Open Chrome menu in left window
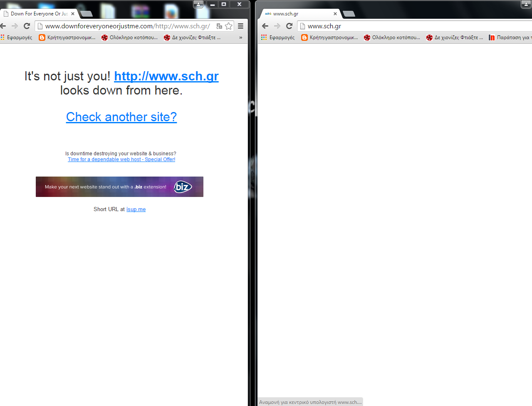532x406 pixels. [240, 26]
